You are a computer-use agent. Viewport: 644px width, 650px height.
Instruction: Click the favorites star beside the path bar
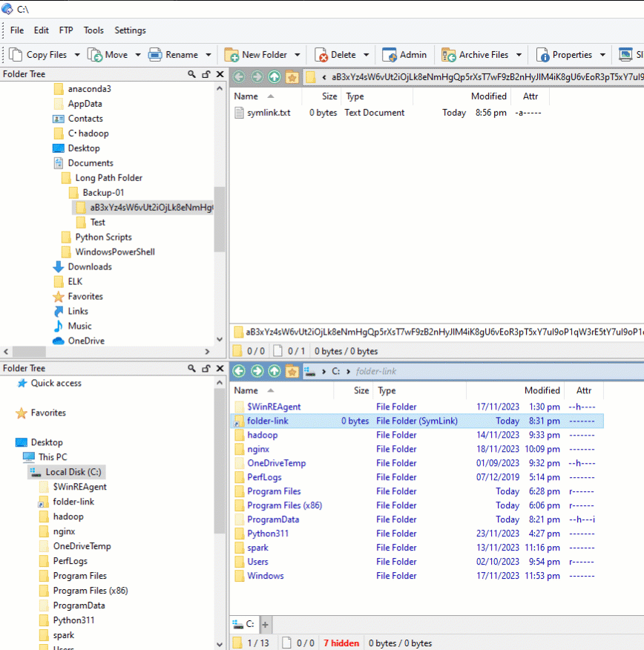[292, 76]
